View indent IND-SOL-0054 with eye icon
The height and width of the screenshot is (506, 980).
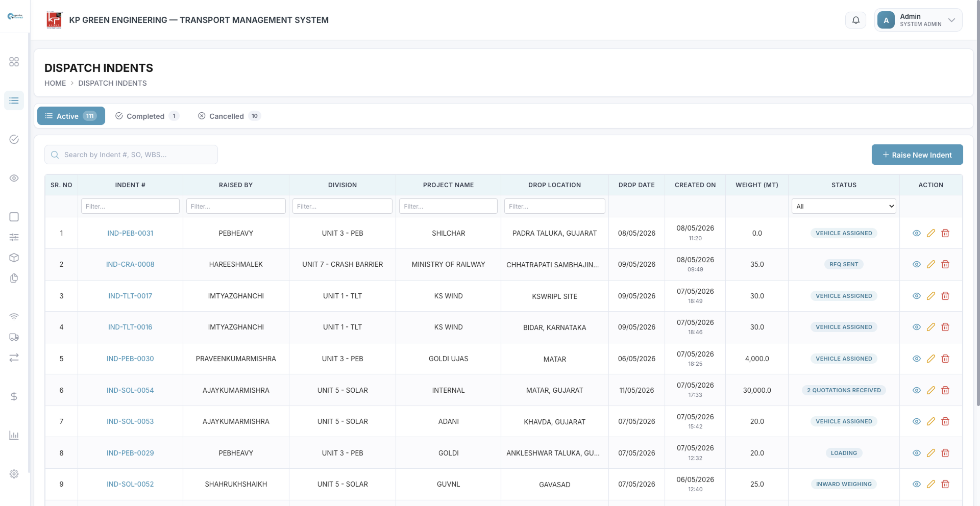[917, 390]
